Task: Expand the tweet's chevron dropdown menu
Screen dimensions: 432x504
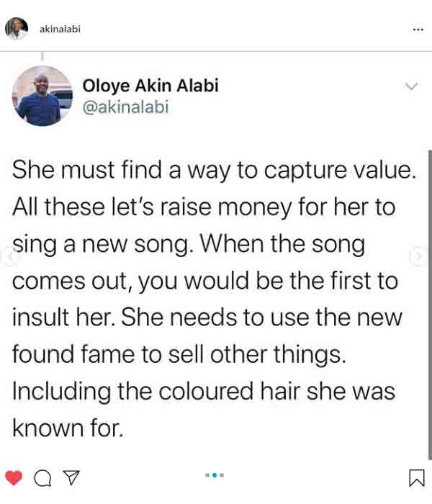Action: point(411,86)
